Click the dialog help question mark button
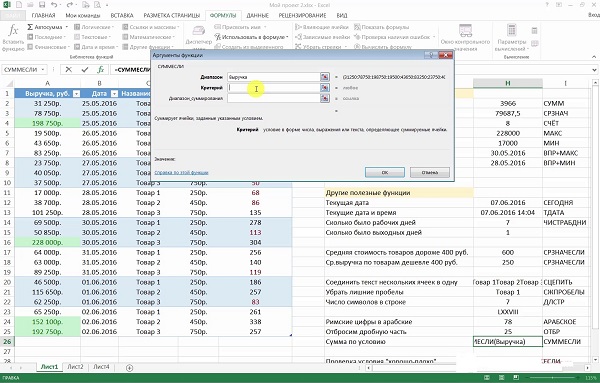600x383 pixels. click(x=431, y=55)
